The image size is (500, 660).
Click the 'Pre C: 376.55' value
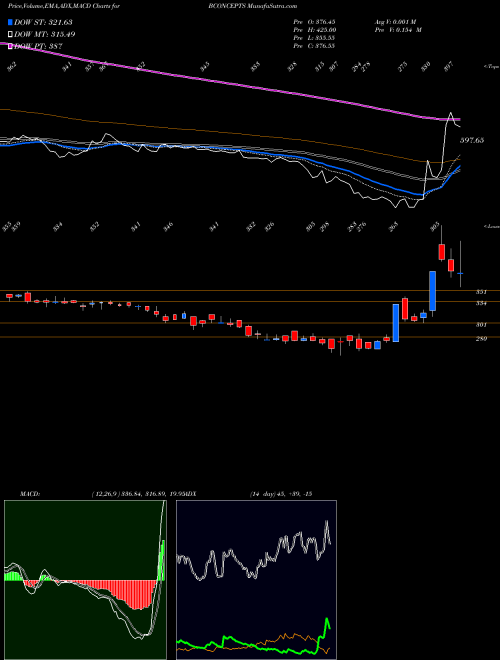[314, 46]
